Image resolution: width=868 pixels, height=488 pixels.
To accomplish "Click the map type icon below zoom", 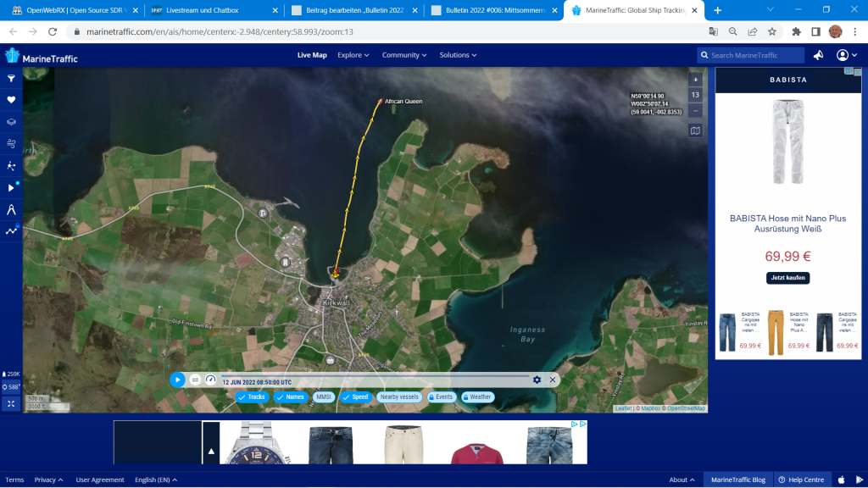I will coord(695,130).
